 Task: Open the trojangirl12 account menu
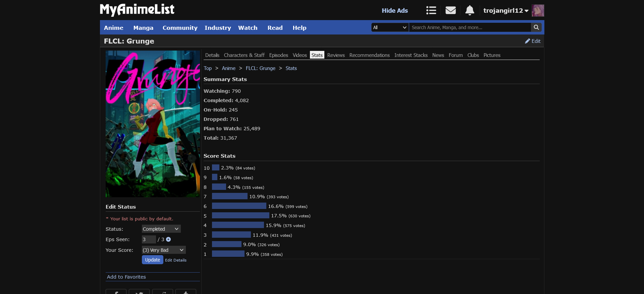pos(505,10)
